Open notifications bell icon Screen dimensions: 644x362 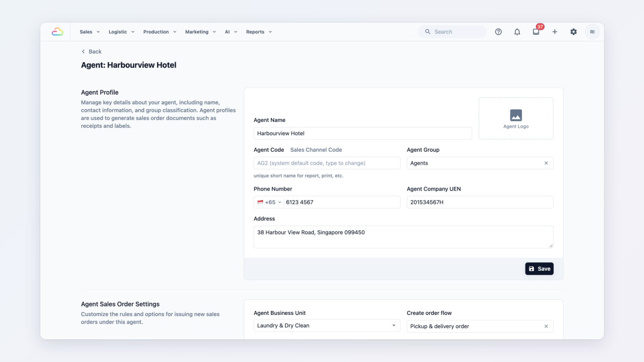517,32
